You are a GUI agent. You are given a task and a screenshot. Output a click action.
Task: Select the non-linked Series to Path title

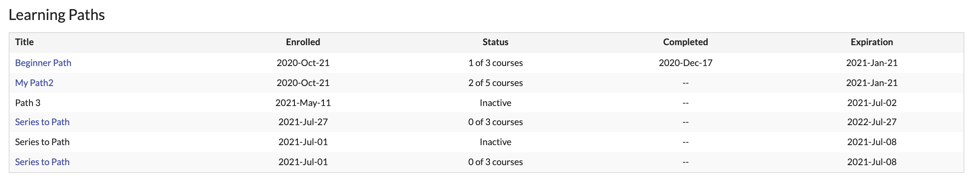click(x=42, y=142)
